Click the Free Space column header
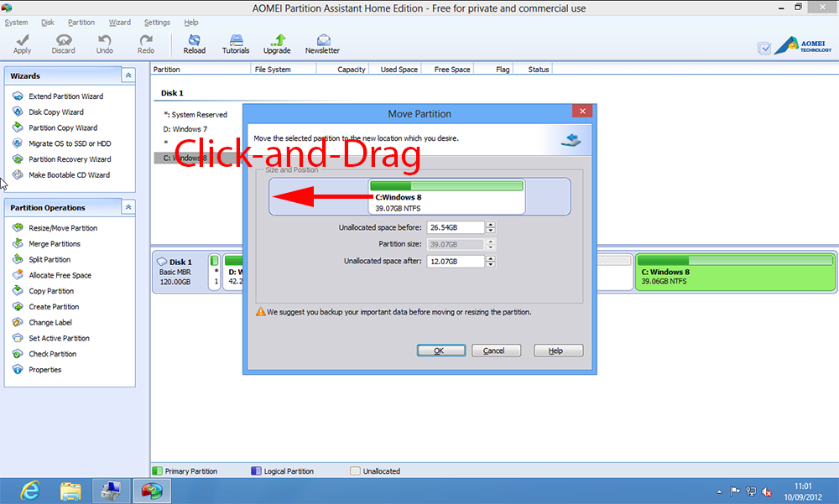Screen dimensions: 839x504 click(449, 70)
